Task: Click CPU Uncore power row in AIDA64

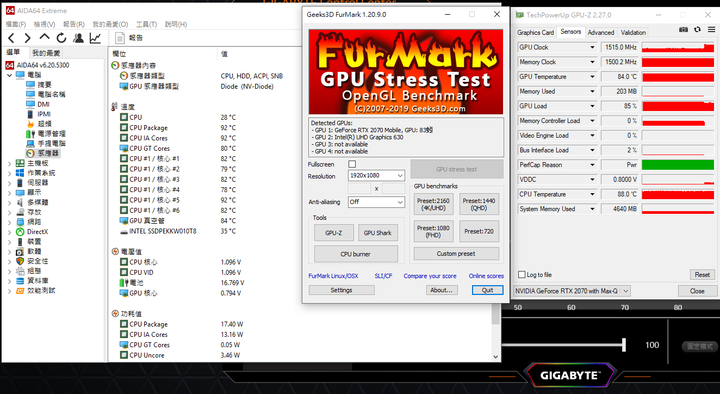Action: click(x=181, y=355)
